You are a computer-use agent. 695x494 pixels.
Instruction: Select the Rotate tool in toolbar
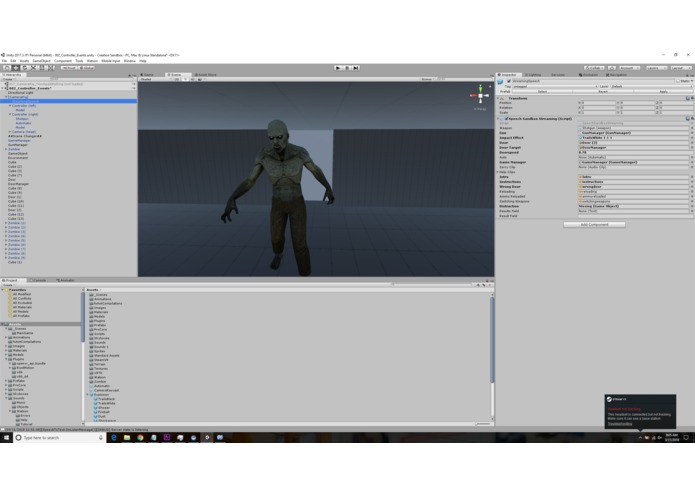tap(24, 68)
